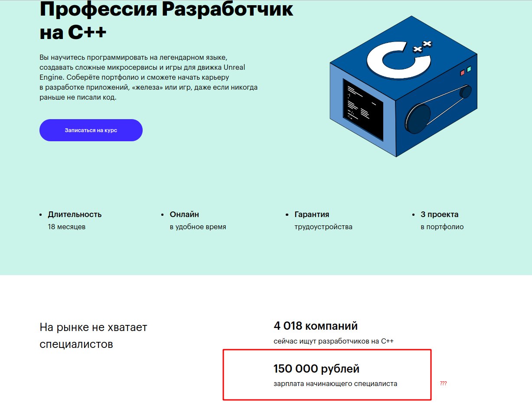Select the "3 проекта" bullet label
Viewport: 532px width, 409px height.
[x=439, y=214]
